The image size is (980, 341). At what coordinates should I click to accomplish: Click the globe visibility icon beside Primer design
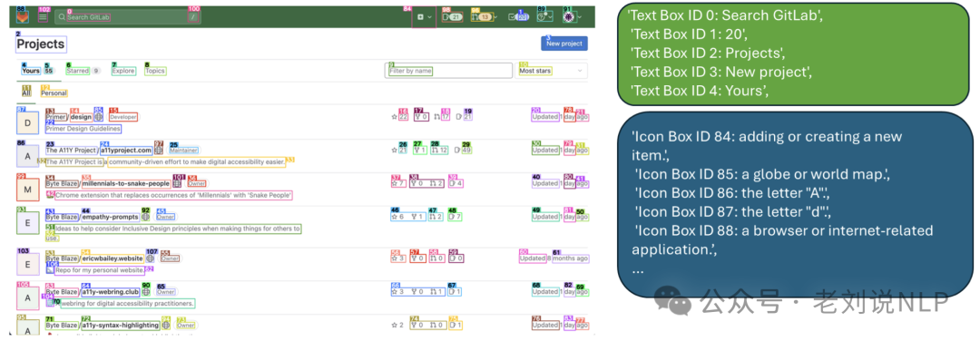click(98, 117)
